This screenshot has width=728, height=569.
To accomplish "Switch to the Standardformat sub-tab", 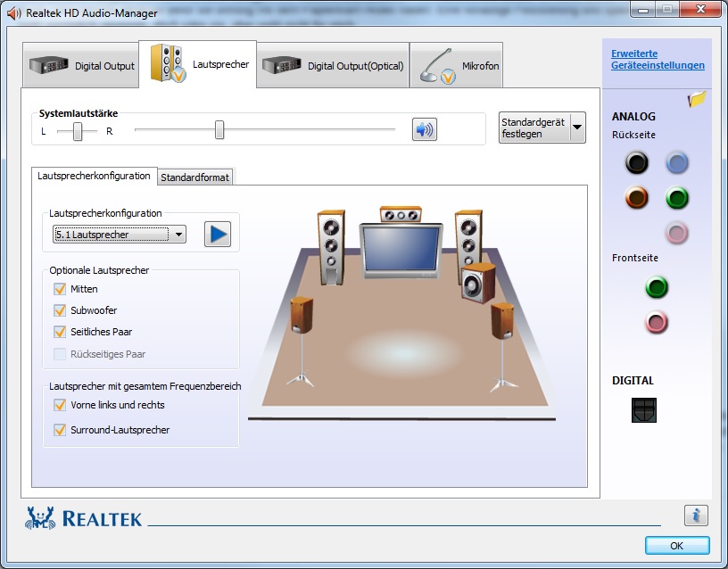I will (x=195, y=177).
